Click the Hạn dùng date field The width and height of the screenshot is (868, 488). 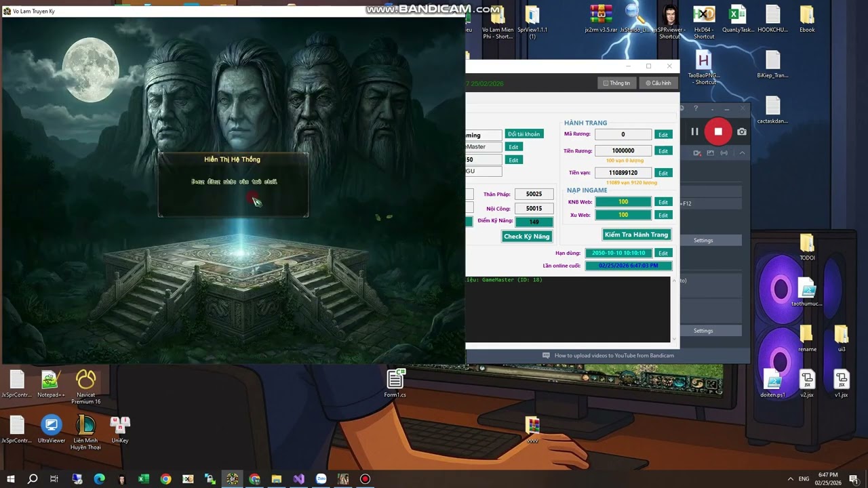[x=618, y=253]
